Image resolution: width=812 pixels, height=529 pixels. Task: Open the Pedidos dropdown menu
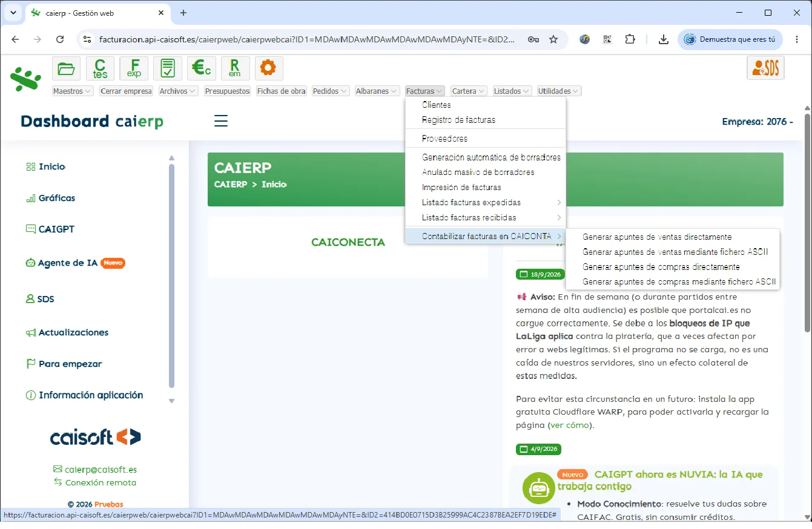[331, 91]
